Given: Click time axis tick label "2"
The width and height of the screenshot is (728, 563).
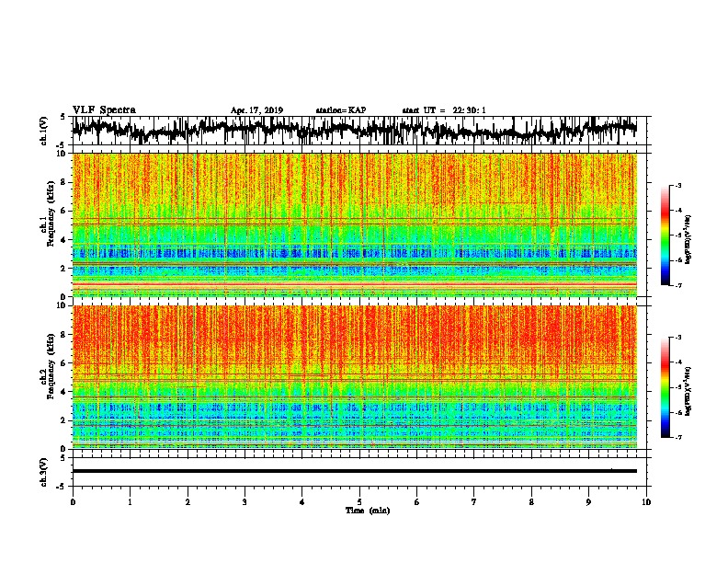Looking at the screenshot, I should coord(188,502).
